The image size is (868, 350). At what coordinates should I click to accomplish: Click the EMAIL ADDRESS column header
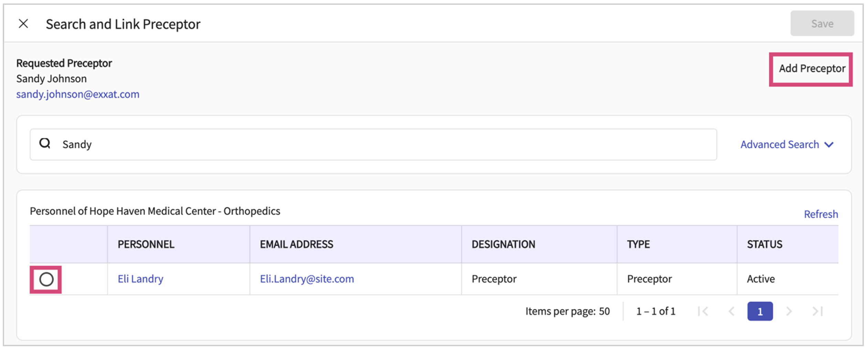point(296,244)
